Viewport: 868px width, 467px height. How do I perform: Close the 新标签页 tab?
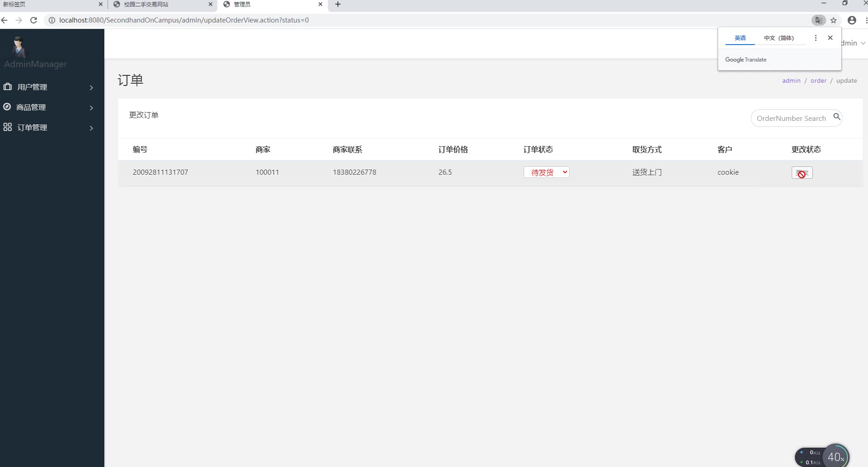(x=101, y=4)
